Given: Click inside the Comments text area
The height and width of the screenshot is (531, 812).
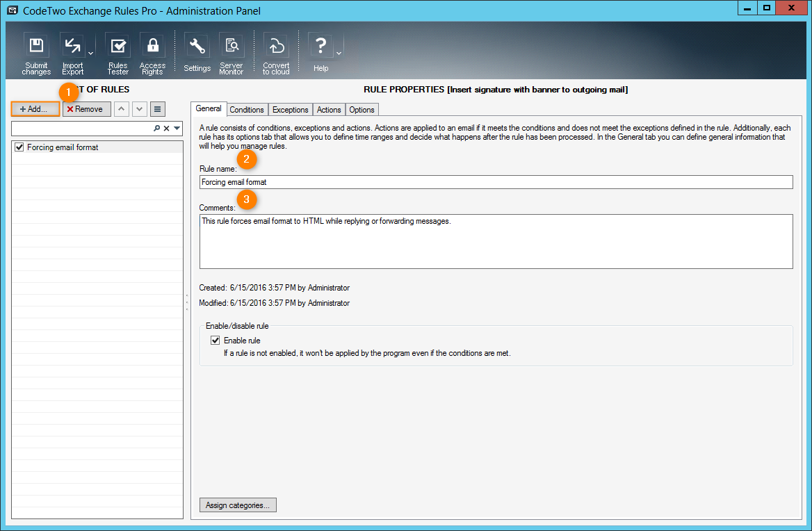Looking at the screenshot, I should (496, 242).
